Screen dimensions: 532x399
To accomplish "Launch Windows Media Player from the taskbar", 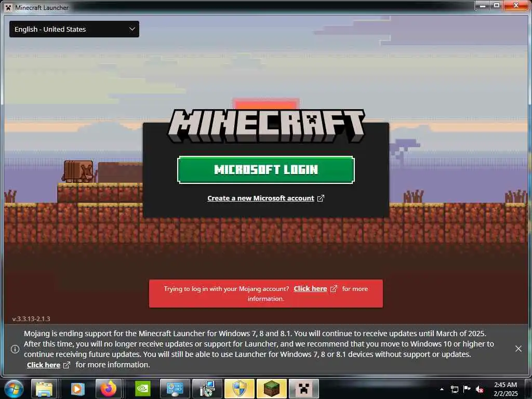I will (77, 389).
